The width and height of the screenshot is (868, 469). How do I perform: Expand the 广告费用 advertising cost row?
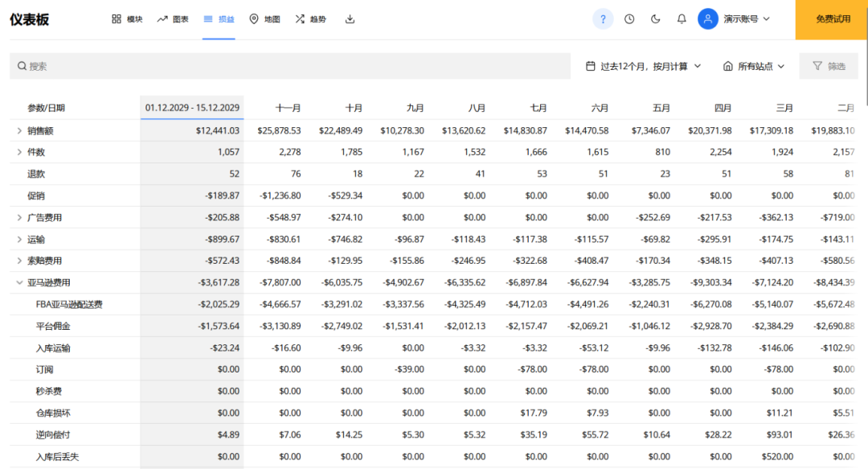pyautogui.click(x=19, y=217)
